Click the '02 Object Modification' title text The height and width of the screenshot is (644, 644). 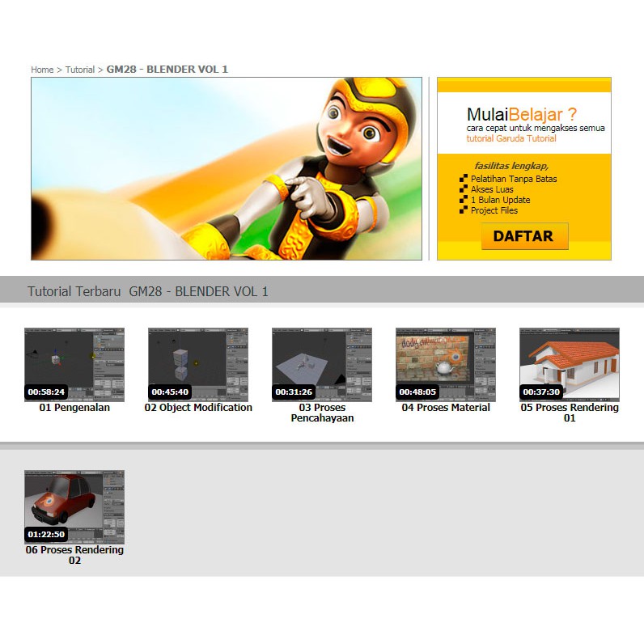[x=198, y=408]
